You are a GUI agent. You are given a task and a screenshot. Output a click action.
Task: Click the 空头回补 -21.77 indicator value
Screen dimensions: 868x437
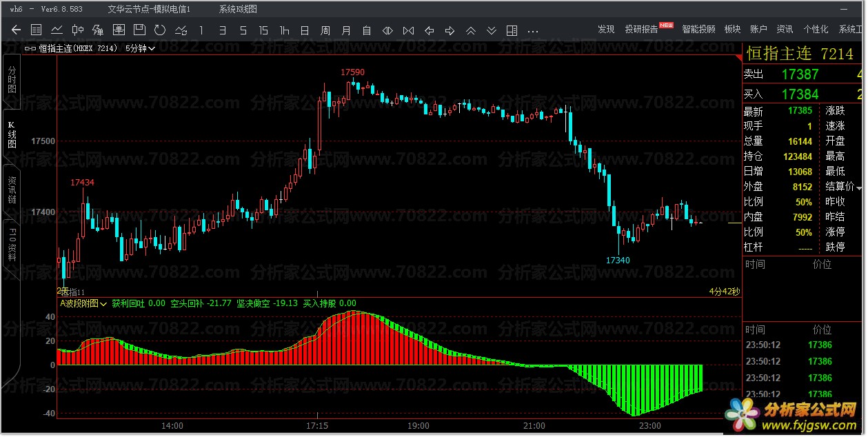coord(201,303)
